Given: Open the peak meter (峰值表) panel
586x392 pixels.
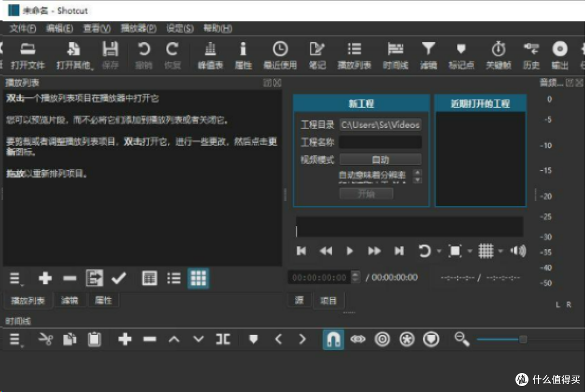Looking at the screenshot, I should pos(211,56).
